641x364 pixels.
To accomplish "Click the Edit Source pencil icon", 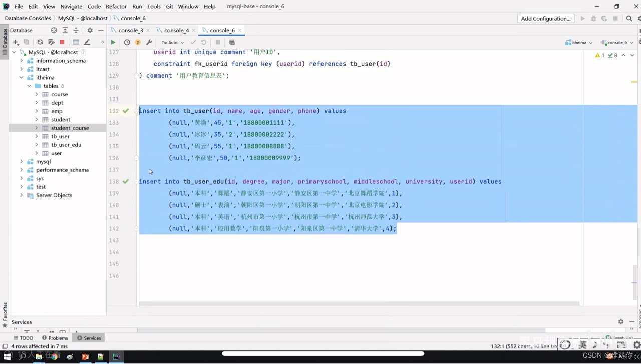I will click(87, 42).
